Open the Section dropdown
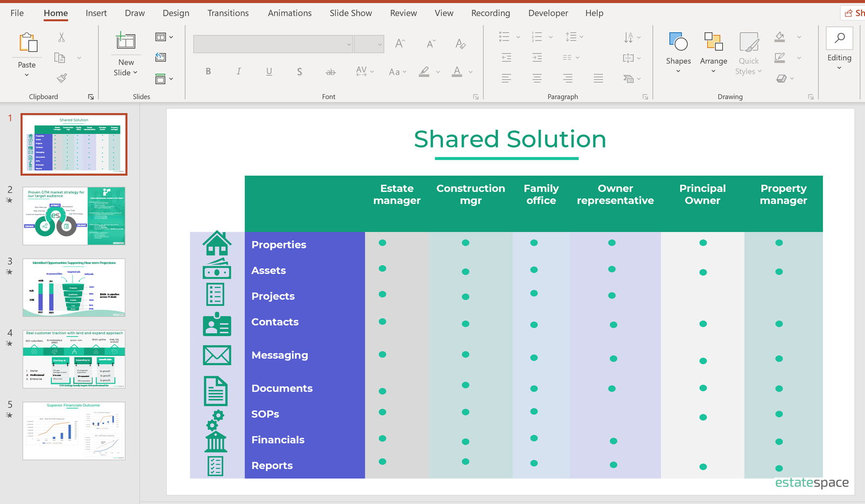Image resolution: width=865 pixels, height=504 pixels. pyautogui.click(x=164, y=79)
